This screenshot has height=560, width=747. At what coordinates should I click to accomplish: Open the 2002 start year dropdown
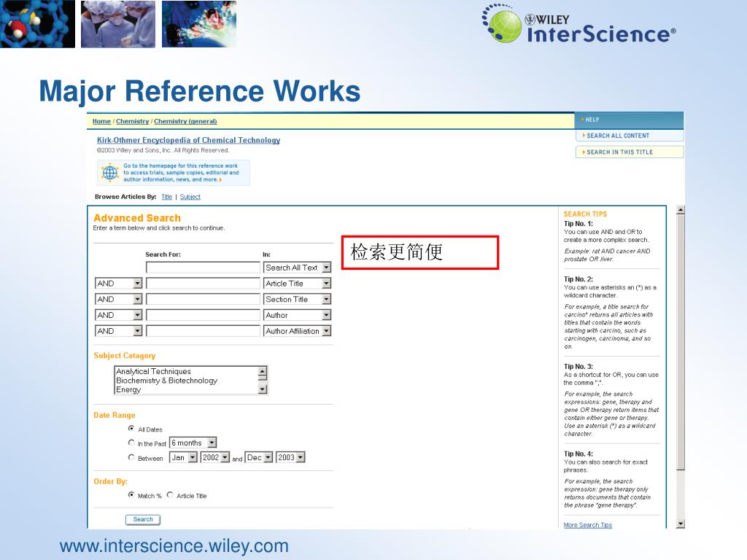click(215, 458)
